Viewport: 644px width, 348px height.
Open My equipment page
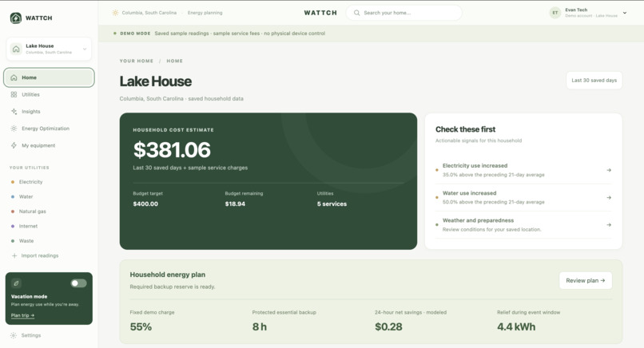tap(49, 145)
